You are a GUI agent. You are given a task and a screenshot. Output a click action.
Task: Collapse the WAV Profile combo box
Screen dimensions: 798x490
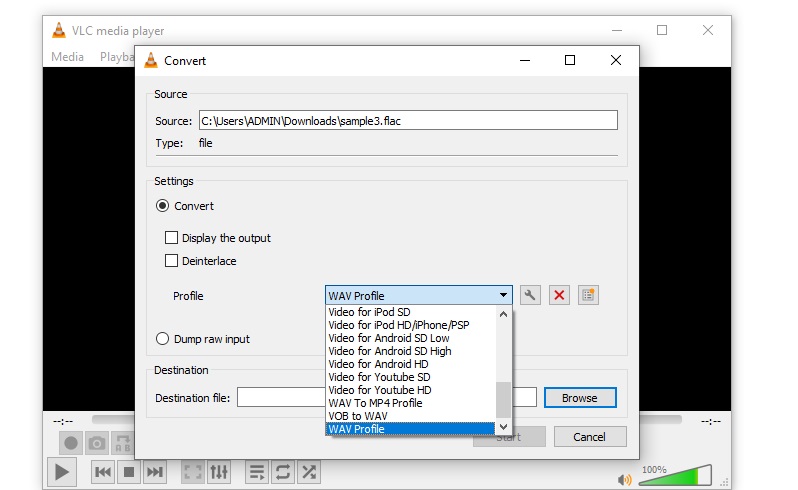[x=418, y=295]
